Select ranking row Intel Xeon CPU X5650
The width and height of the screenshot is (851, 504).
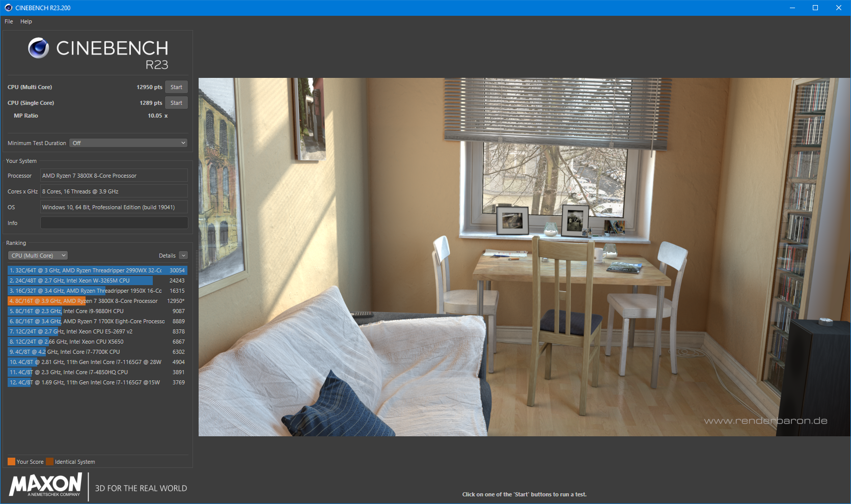pos(97,342)
